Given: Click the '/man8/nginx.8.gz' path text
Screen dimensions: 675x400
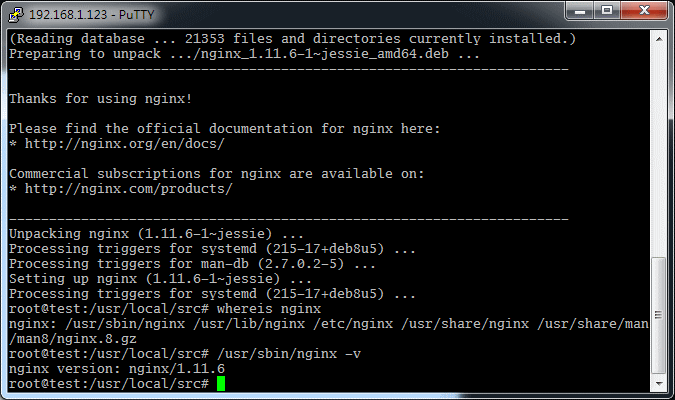Looking at the screenshot, I should [x=73, y=339].
